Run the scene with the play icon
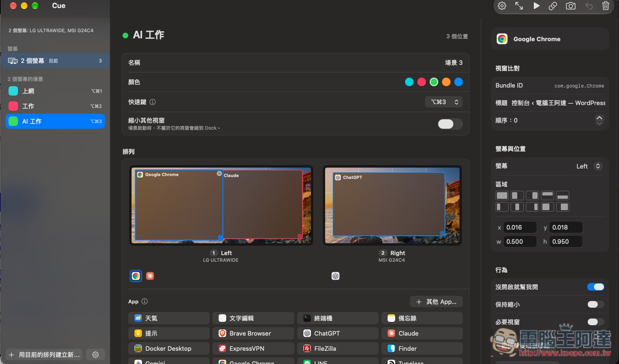619x364 pixels. pyautogui.click(x=536, y=6)
